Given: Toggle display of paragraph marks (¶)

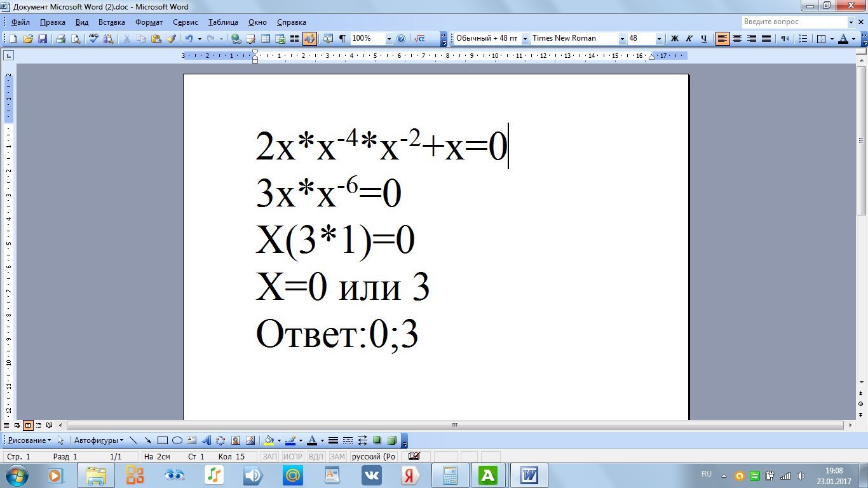Looking at the screenshot, I should point(342,39).
